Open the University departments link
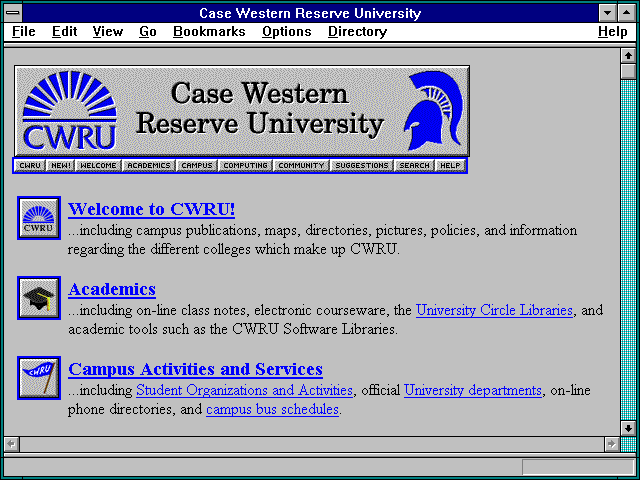This screenshot has height=480, width=640. (473, 390)
